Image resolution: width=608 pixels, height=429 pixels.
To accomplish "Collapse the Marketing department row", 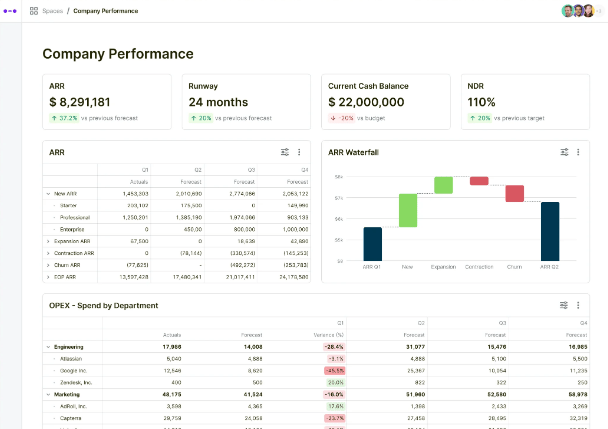I will 48,394.
